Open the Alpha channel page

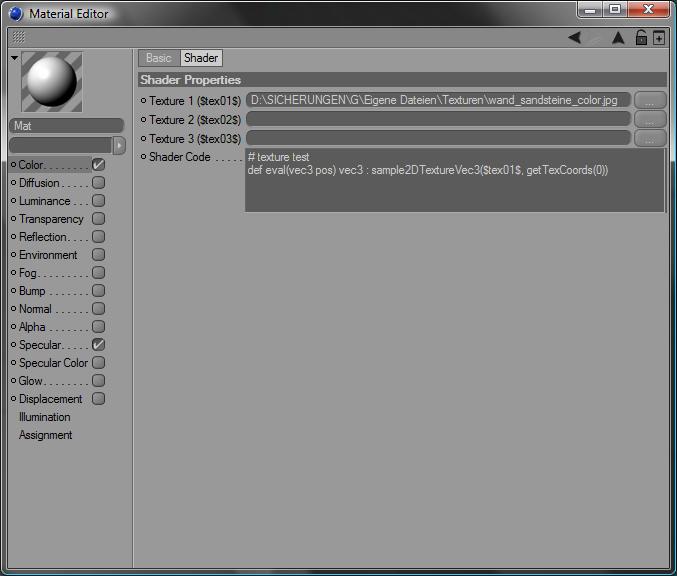tap(32, 327)
